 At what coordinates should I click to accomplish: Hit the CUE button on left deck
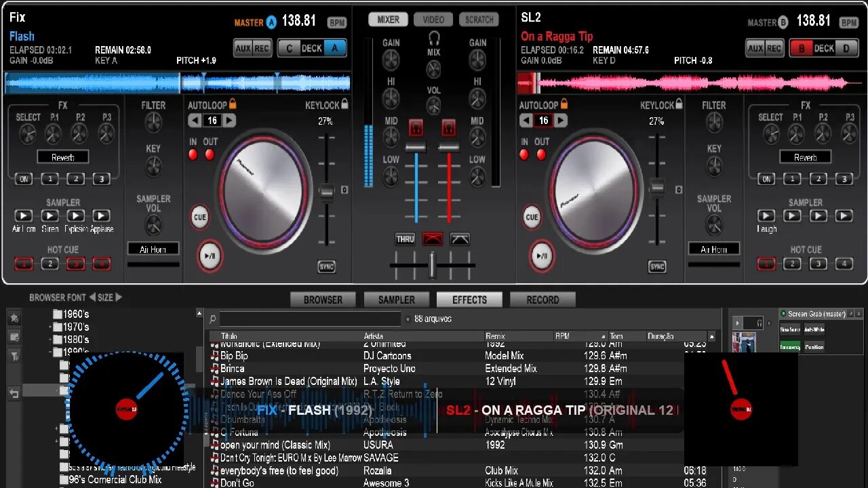coord(200,217)
